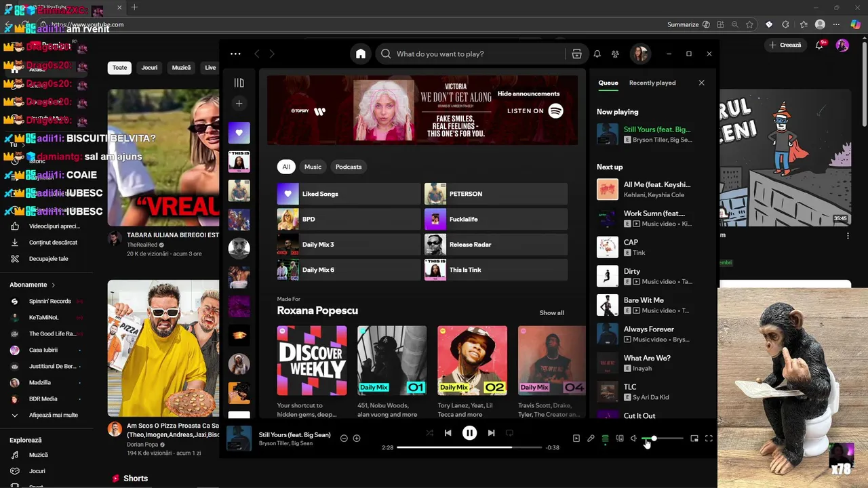The width and height of the screenshot is (868, 488).
Task: Switch to the Recently played tab
Action: [x=652, y=83]
